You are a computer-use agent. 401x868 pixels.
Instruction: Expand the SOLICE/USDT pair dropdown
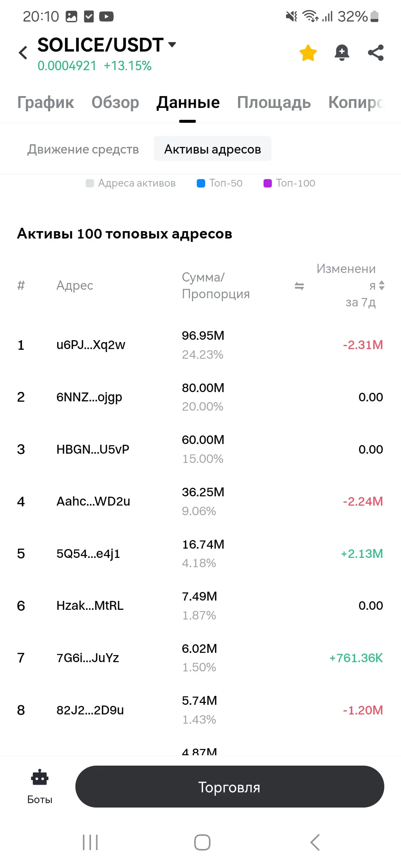[172, 45]
